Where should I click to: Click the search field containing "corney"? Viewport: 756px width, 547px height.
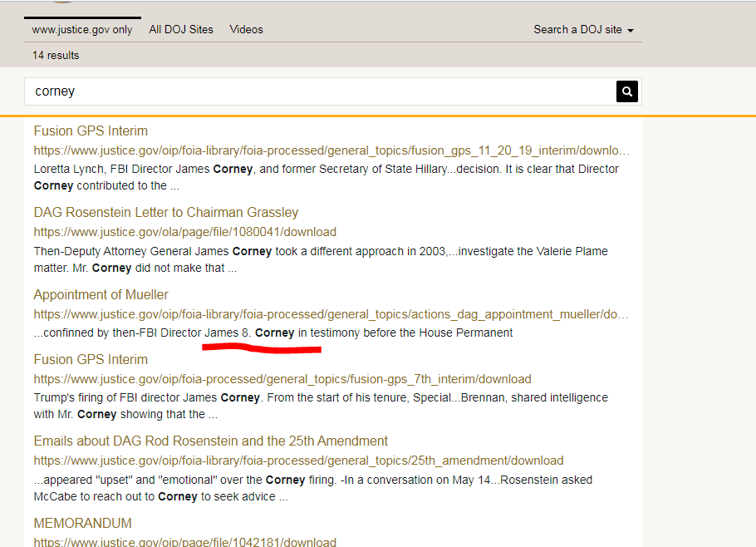[320, 91]
